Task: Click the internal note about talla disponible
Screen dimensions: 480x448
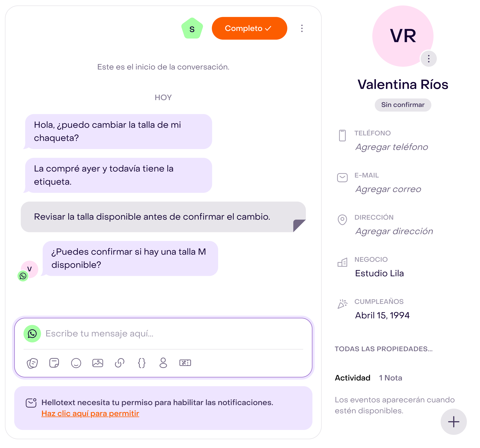Action: click(163, 217)
